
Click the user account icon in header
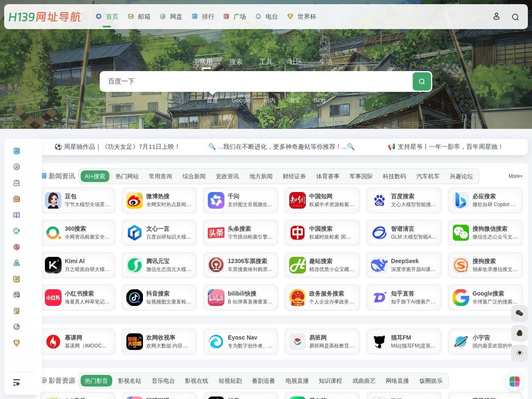(x=496, y=16)
